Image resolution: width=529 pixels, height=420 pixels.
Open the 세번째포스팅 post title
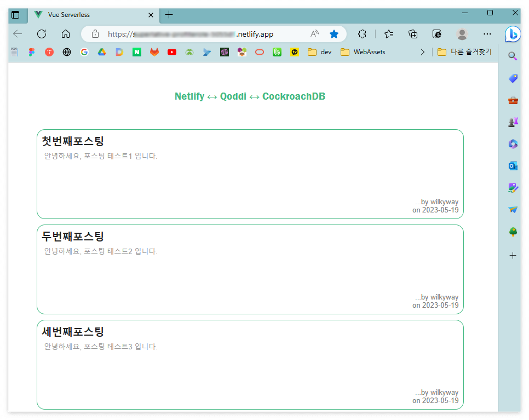click(72, 332)
